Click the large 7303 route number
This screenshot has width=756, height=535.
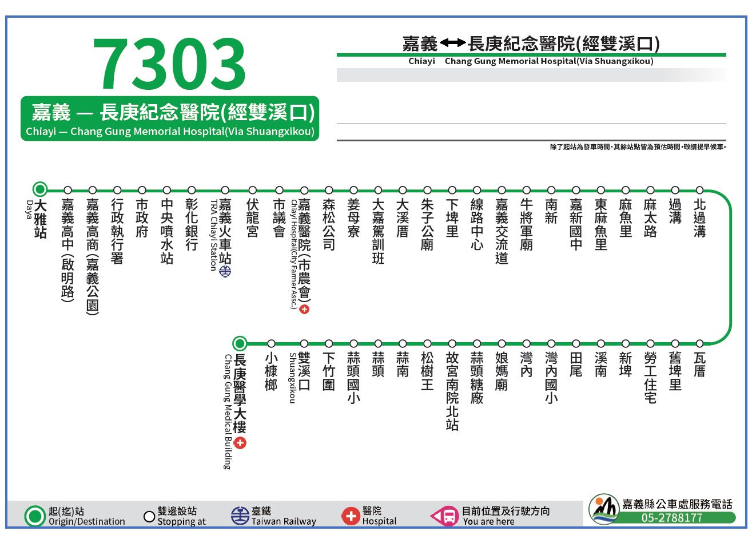tap(169, 64)
